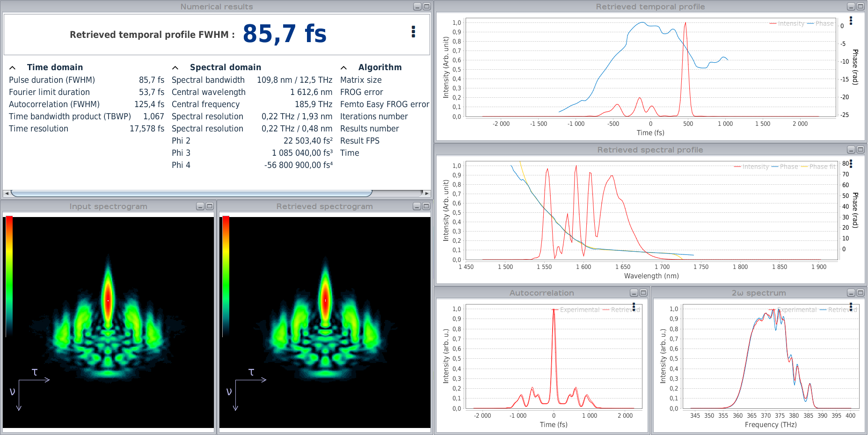Open three-dot menu on the Autocorrelation chart
The width and height of the screenshot is (868, 435).
(x=634, y=307)
